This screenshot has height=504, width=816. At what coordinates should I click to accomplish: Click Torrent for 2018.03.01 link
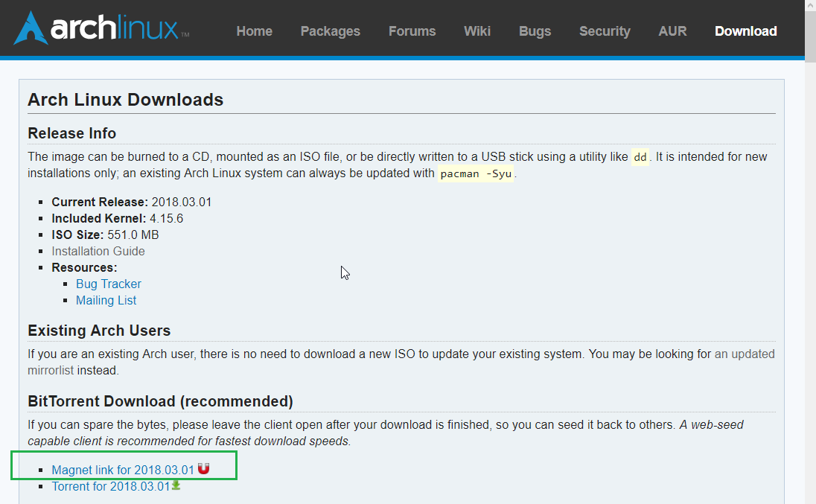pos(111,486)
